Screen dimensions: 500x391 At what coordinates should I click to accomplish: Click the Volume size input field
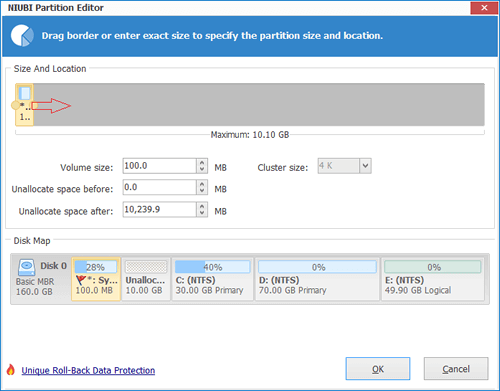point(159,166)
